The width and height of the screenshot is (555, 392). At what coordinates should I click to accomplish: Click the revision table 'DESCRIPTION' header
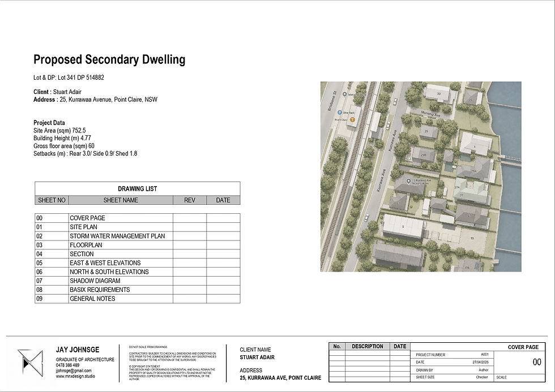(368, 346)
